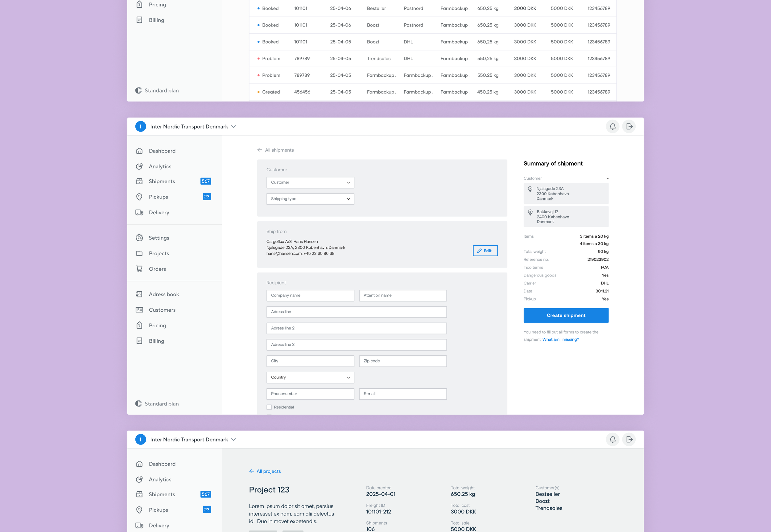
Task: Click the notification bell in shipment form header
Action: (x=612, y=126)
